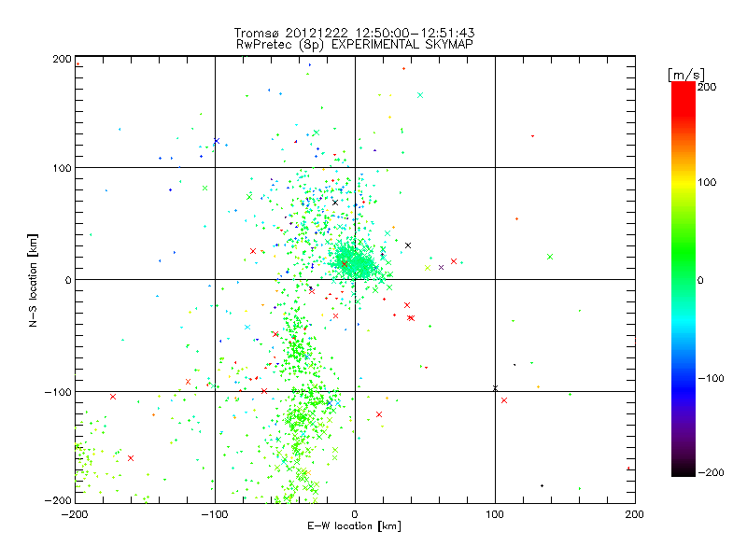The width and height of the screenshot is (747, 560).
Task: Click the dense cyan echo cluster near origin
Action: [354, 261]
